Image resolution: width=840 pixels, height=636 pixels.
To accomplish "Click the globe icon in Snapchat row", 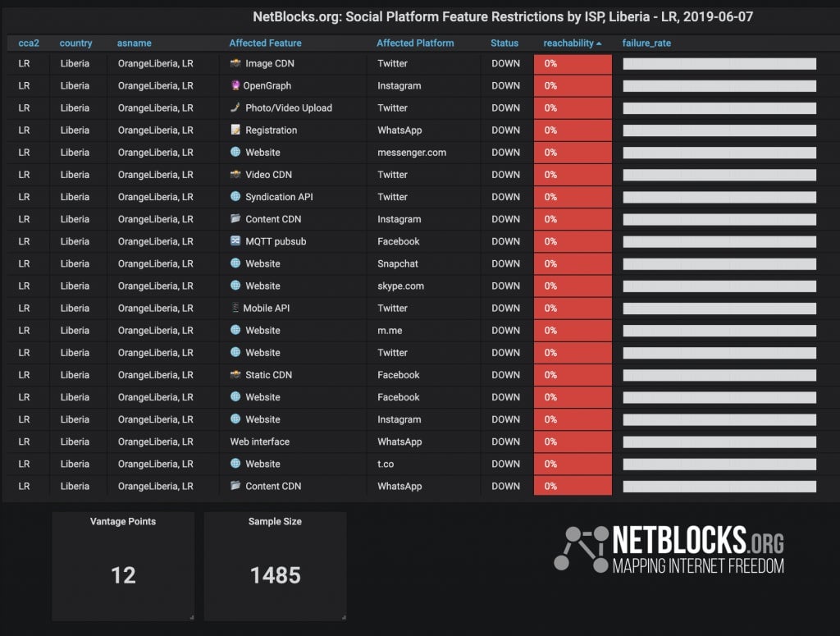I will (235, 263).
